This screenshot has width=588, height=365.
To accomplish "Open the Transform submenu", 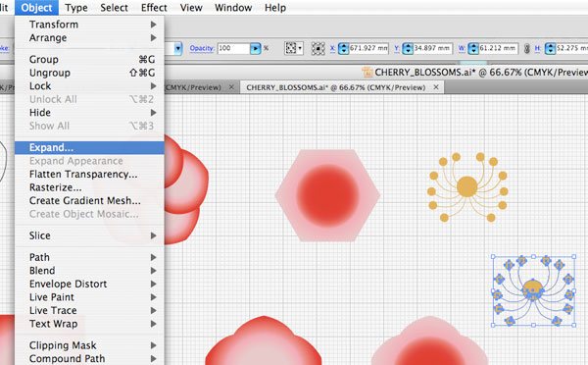I will pos(89,25).
